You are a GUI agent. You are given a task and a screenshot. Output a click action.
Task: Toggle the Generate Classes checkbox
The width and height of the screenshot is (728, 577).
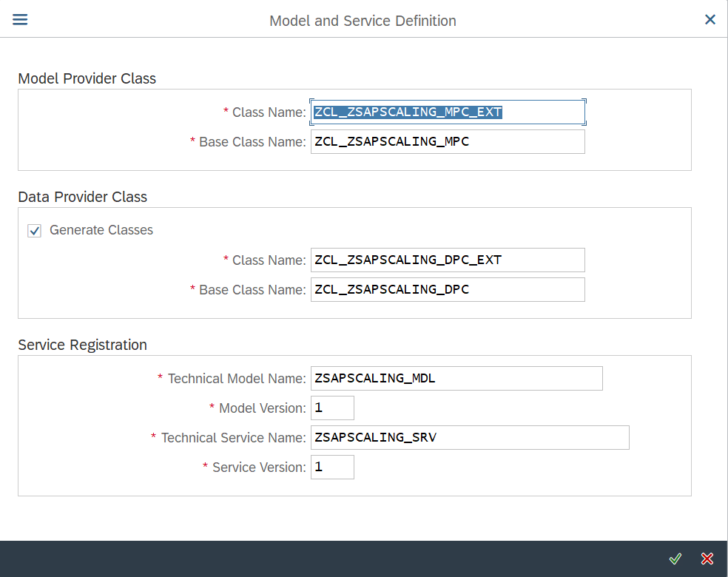34,230
